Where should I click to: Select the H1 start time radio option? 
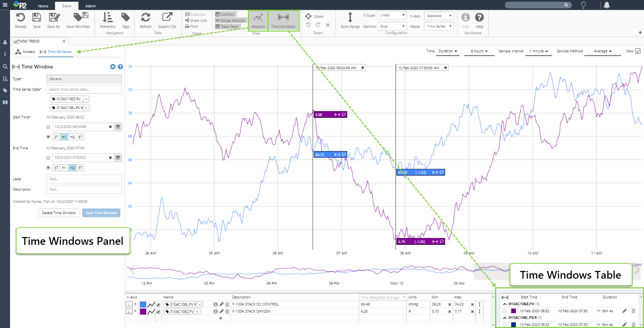(x=49, y=137)
